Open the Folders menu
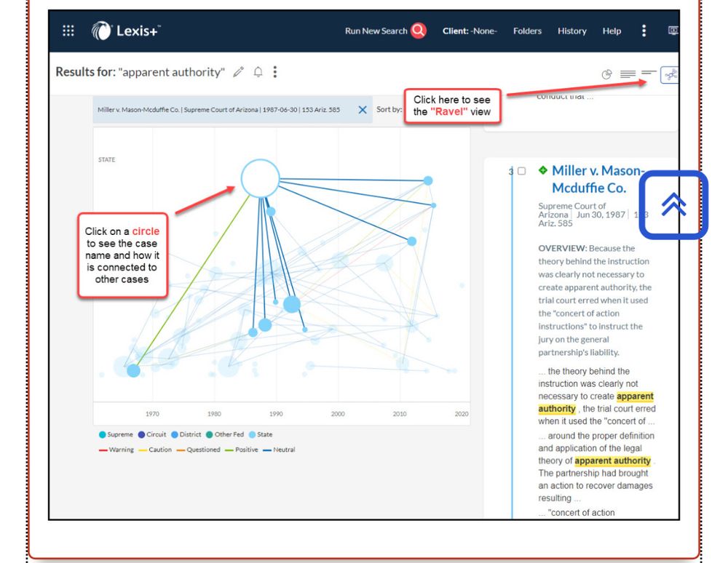The width and height of the screenshot is (728, 563). tap(527, 31)
